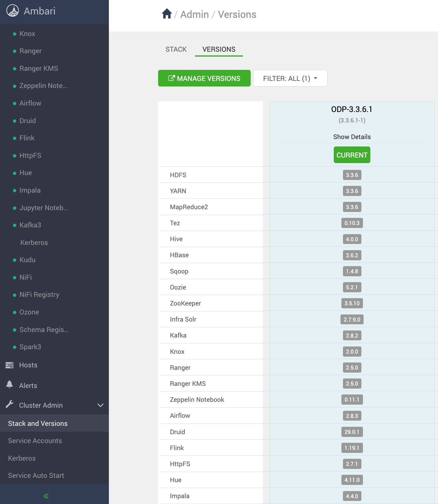Click the Infra Solr 2.7.9.0 badge
438x504 pixels.
(352, 319)
